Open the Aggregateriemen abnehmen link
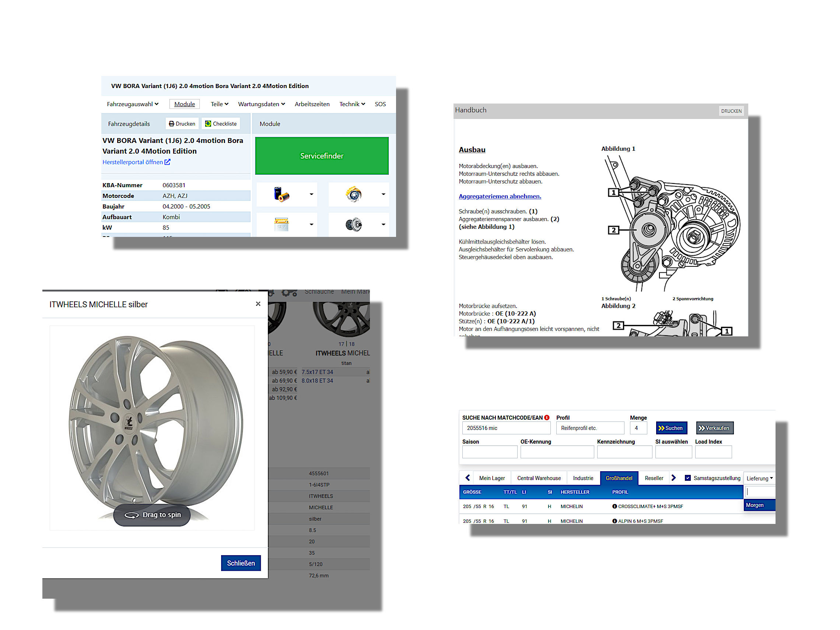 (500, 196)
